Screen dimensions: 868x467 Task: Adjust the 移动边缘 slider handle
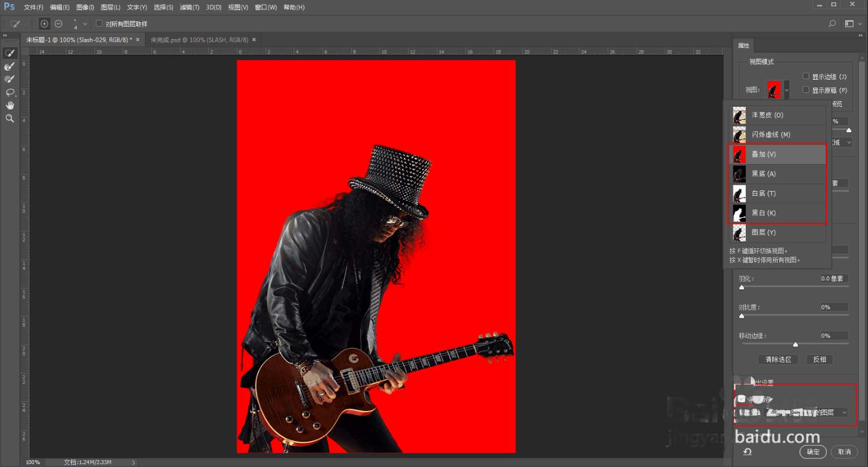pos(796,344)
